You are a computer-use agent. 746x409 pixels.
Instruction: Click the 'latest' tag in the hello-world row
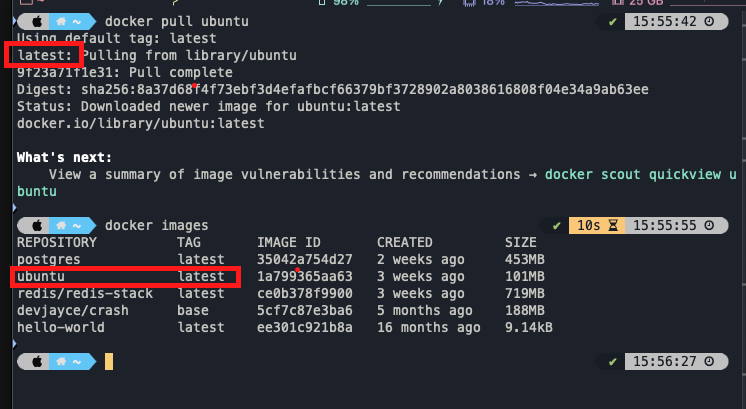201,328
